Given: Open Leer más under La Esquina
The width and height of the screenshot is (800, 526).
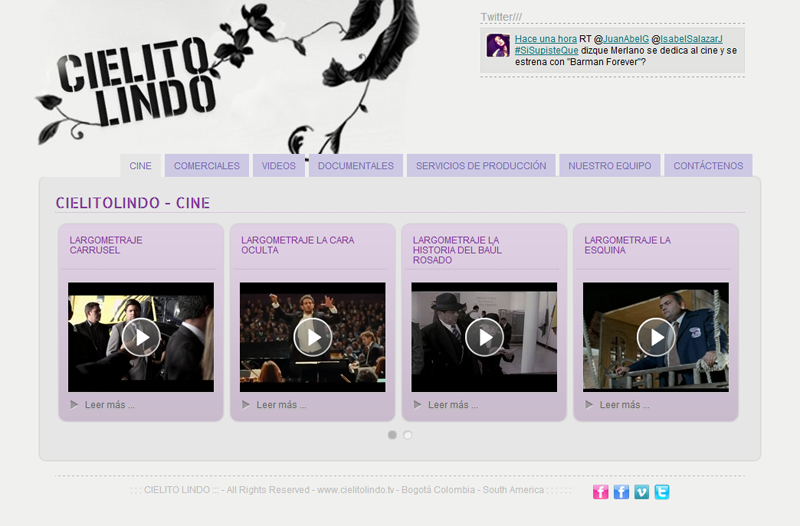Looking at the screenshot, I should click(x=624, y=405).
